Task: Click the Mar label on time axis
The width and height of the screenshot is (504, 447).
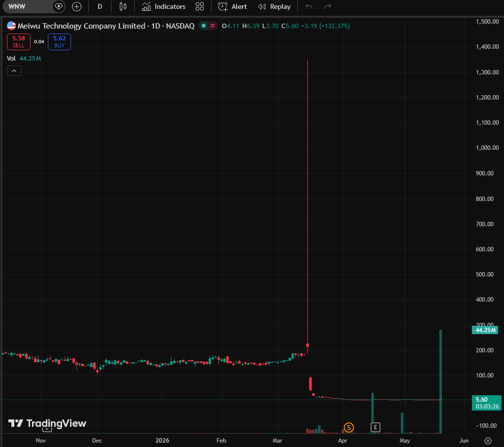Action: click(277, 440)
